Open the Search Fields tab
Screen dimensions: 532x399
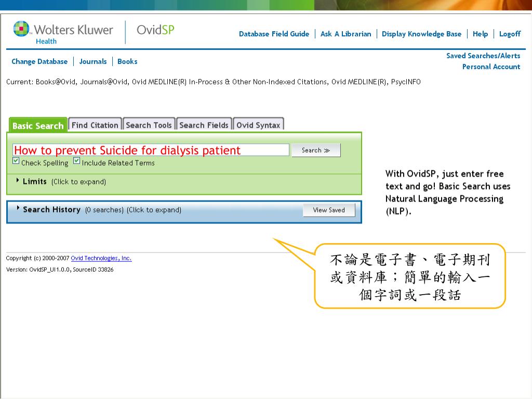point(204,125)
